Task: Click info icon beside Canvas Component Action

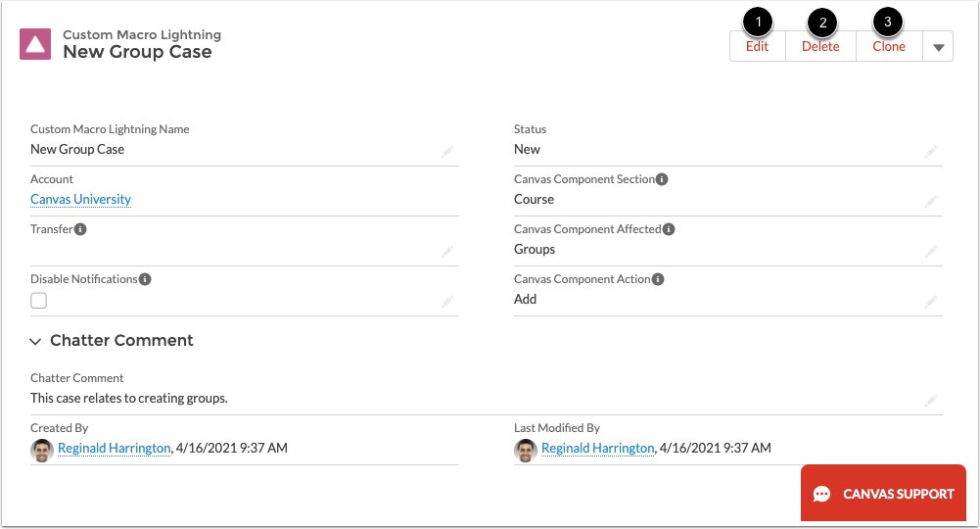Action: (x=659, y=279)
